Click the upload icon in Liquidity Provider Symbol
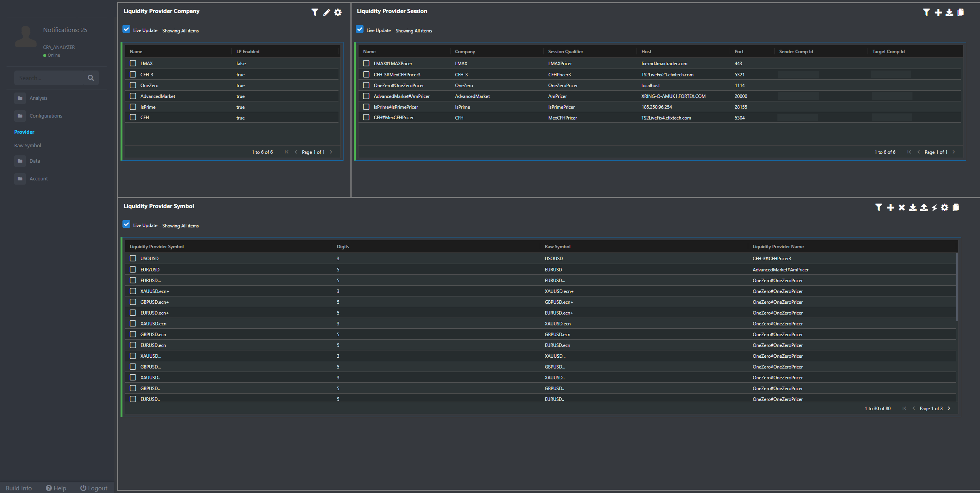Image resolution: width=980 pixels, height=493 pixels. [924, 208]
